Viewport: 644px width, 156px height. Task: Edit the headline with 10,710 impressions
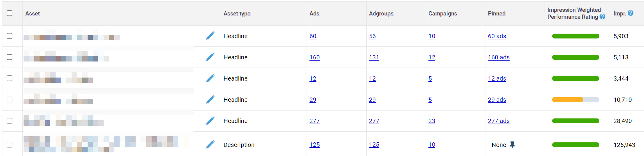click(x=210, y=99)
